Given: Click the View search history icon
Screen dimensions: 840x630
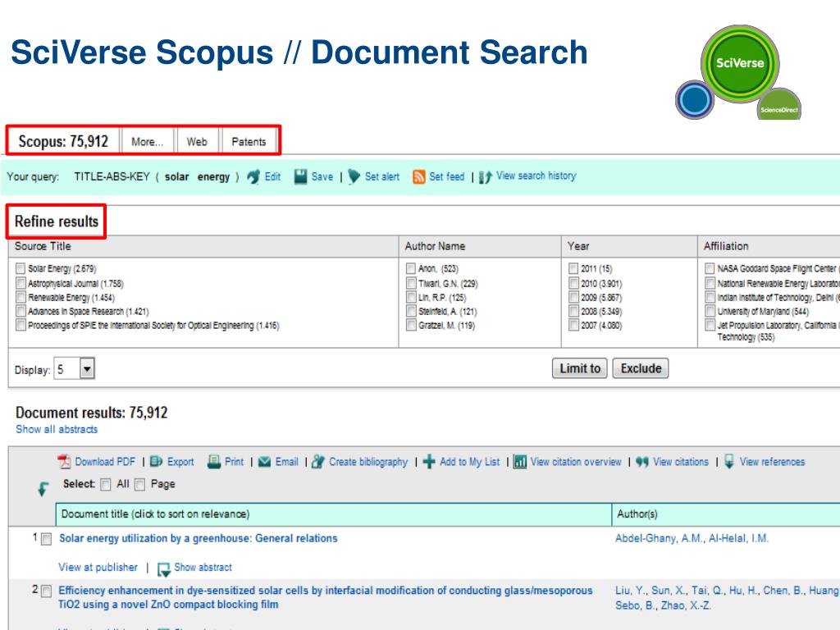Looking at the screenshot, I should [x=486, y=177].
